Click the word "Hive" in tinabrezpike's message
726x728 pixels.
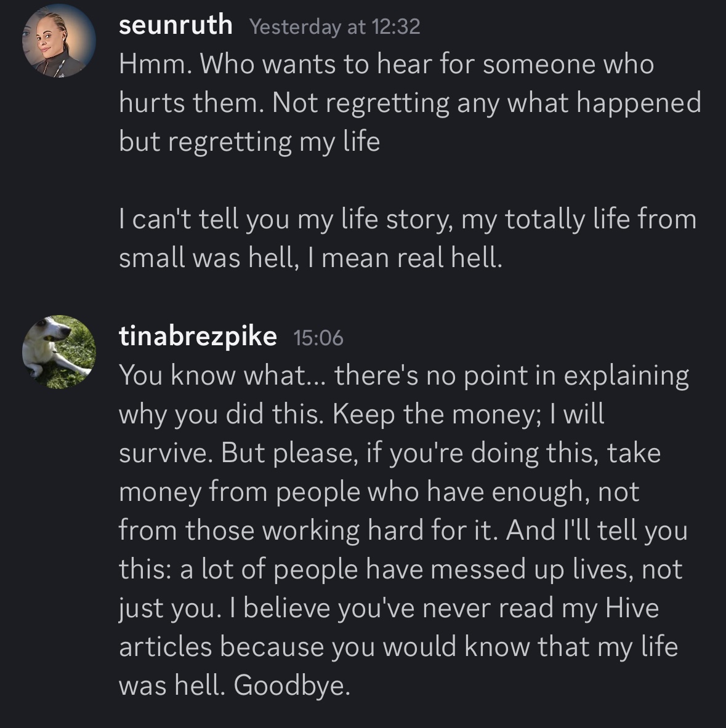click(x=632, y=608)
